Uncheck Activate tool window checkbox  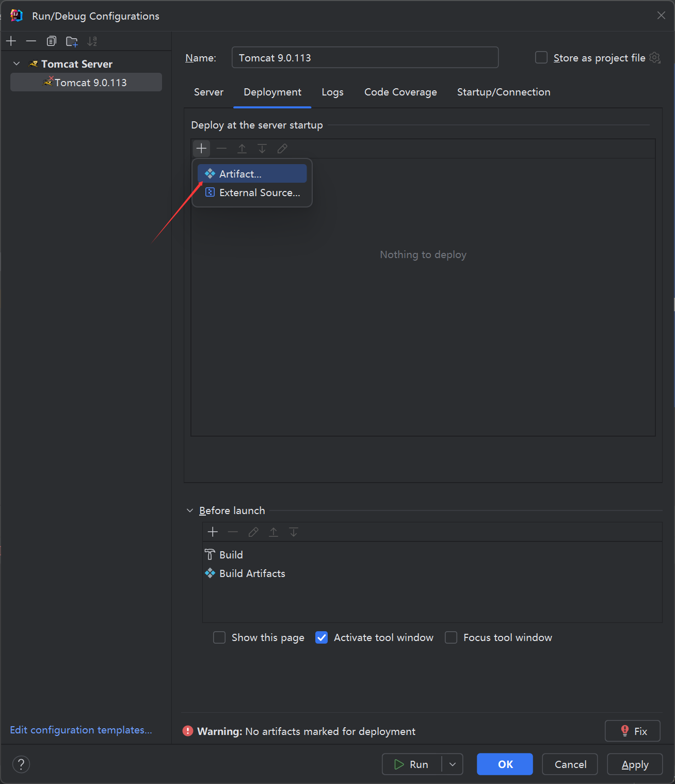pyautogui.click(x=322, y=637)
